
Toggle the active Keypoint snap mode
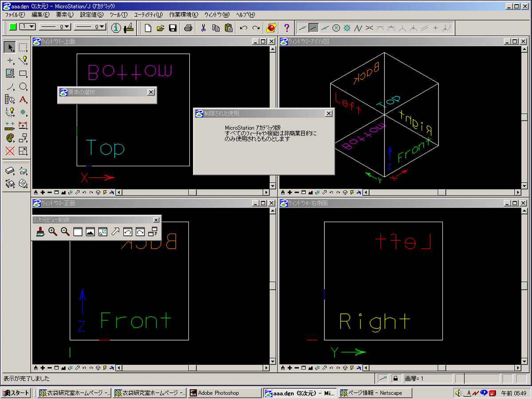coord(314,28)
